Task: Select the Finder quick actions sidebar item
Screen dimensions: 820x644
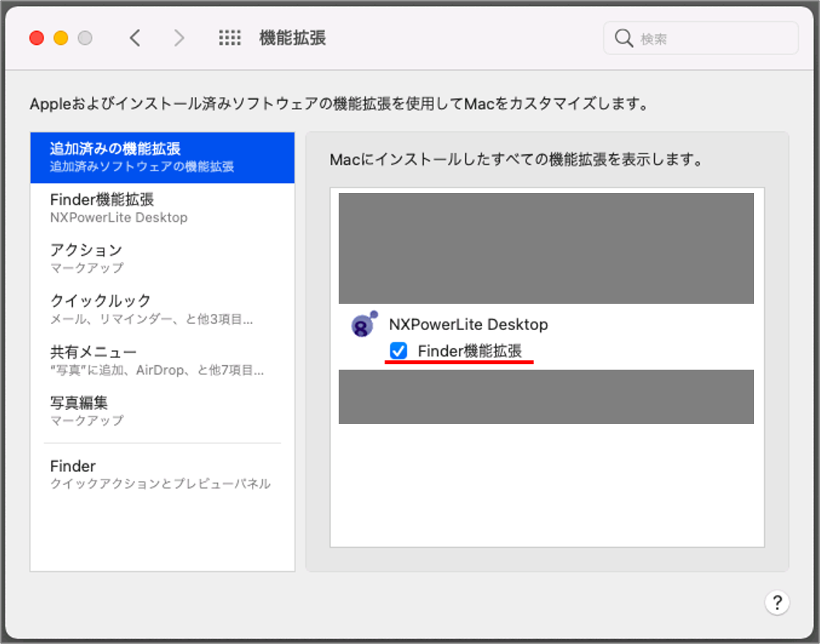Action: click(162, 474)
